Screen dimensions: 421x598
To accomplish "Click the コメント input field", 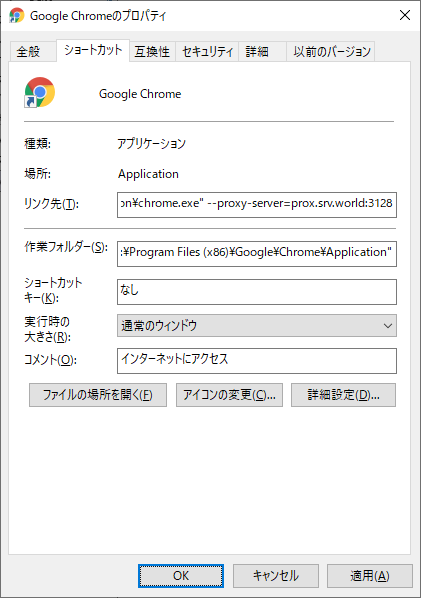I will [257, 361].
